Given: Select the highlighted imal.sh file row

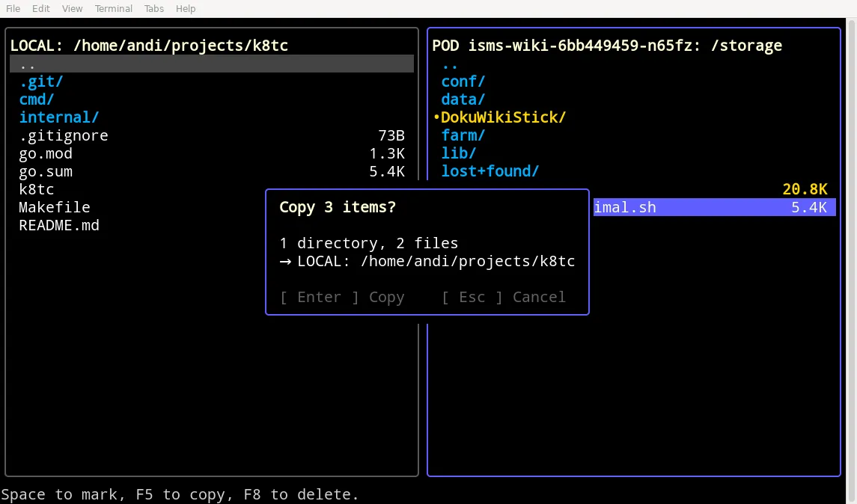Looking at the screenshot, I should point(714,207).
